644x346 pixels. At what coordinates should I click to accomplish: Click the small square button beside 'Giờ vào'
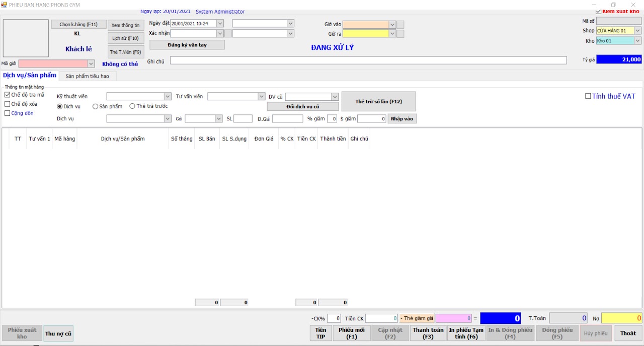coord(400,24)
